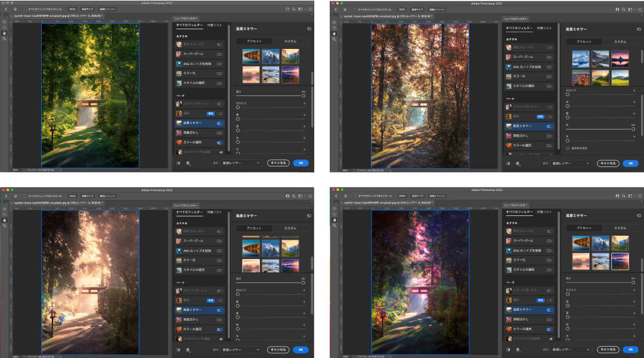Image resolution: width=644 pixels, height=358 pixels.
Task: Enable カラー化 switch in top-right window
Action: 550,76
